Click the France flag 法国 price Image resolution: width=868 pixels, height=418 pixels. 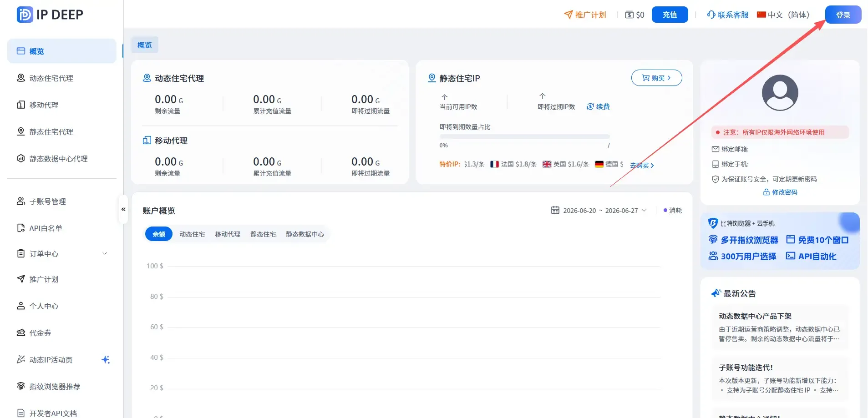click(513, 164)
